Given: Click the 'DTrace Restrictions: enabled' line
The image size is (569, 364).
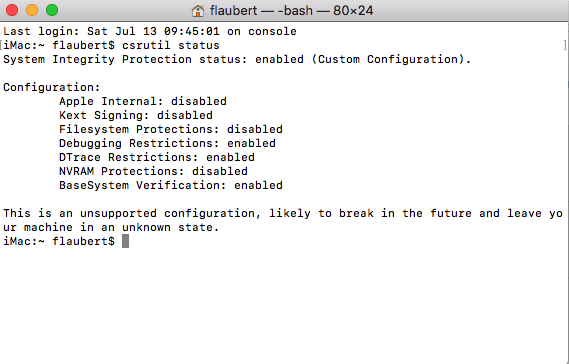Looking at the screenshot, I should tap(157, 158).
